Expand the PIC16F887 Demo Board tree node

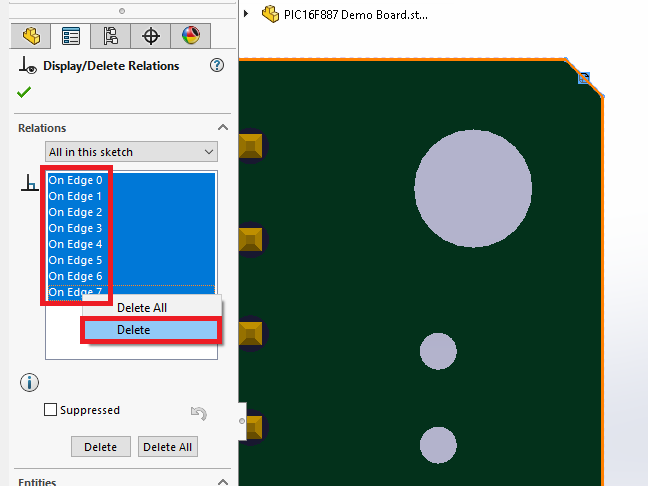(247, 14)
